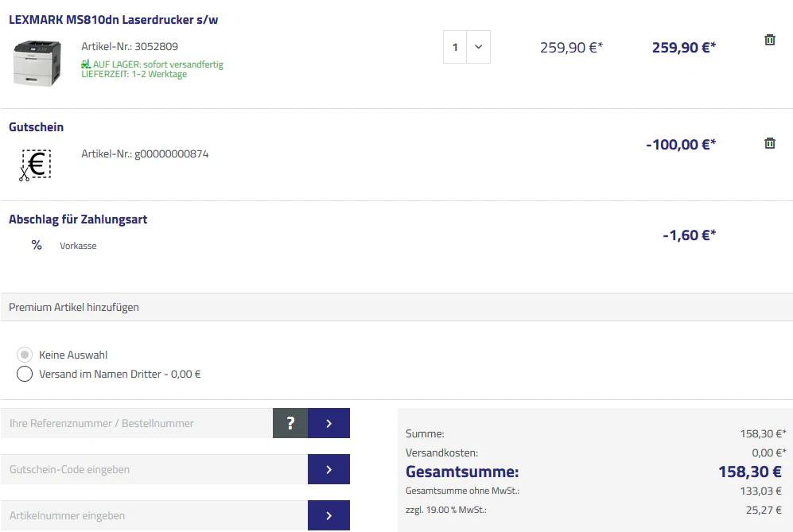Open the quantity dropdown for the printer
The height and width of the screenshot is (532, 793).
[x=479, y=47]
